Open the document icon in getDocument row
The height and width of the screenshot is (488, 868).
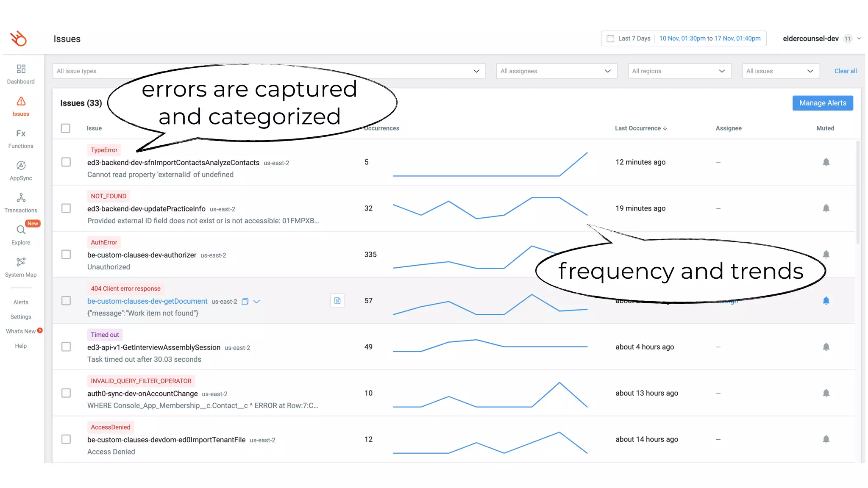337,301
